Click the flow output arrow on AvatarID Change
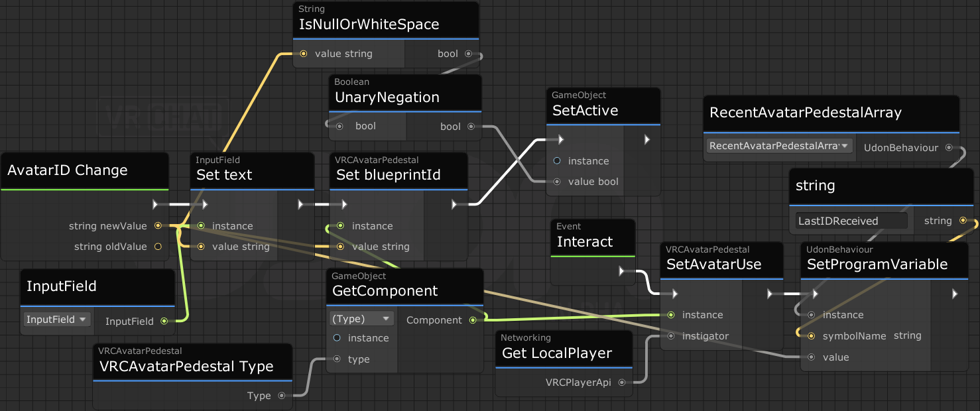The height and width of the screenshot is (411, 980). pyautogui.click(x=156, y=204)
